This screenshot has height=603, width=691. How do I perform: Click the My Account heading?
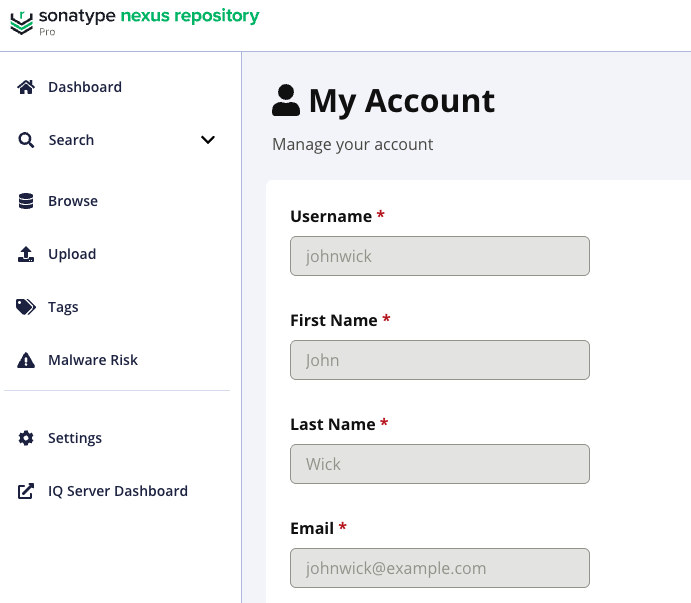(402, 101)
